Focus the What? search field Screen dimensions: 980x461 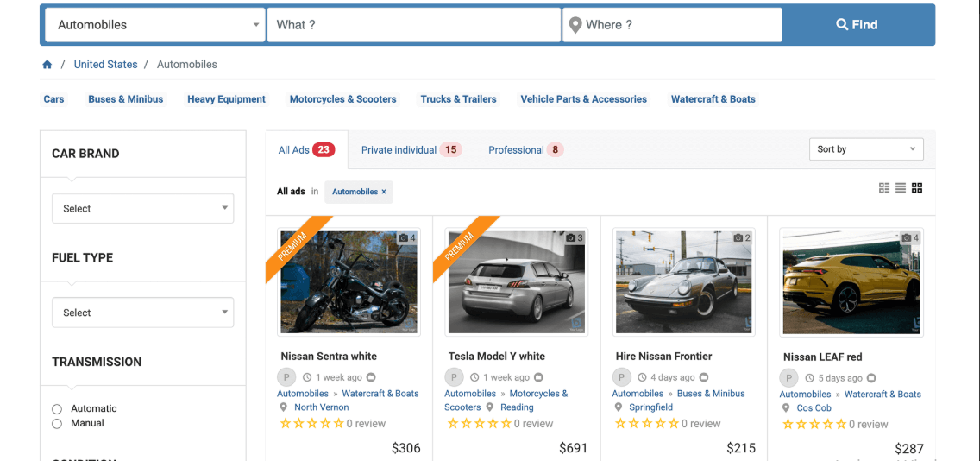coord(414,25)
